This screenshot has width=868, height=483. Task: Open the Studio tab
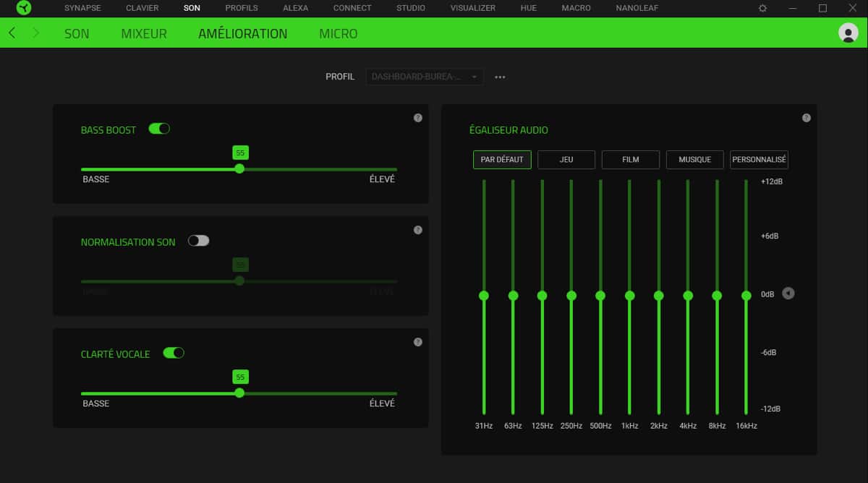coord(411,8)
